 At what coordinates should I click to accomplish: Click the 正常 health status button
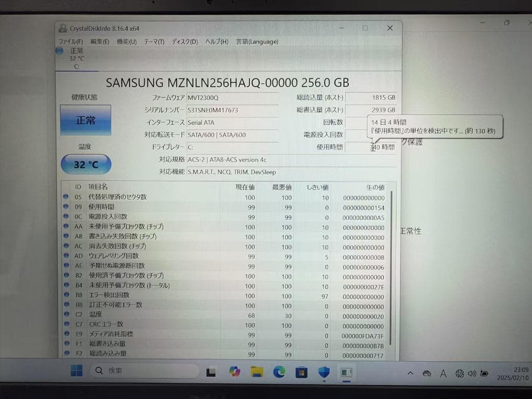pos(86,120)
